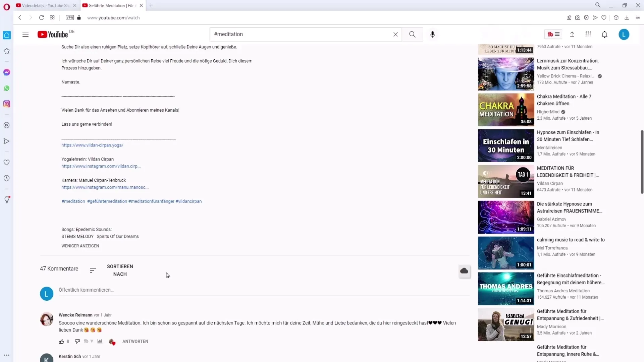Image resolution: width=644 pixels, height=362 pixels.
Task: Collapse description with Weniger Anzeigen
Action: pos(80,246)
